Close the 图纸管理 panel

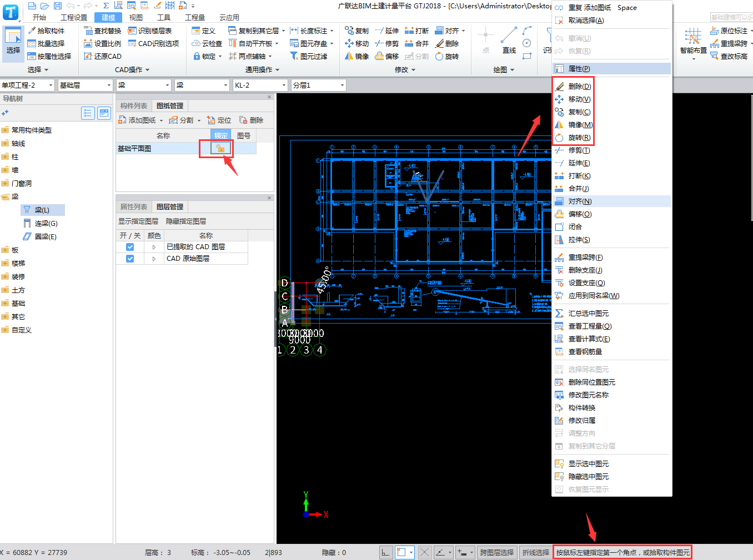[269, 97]
